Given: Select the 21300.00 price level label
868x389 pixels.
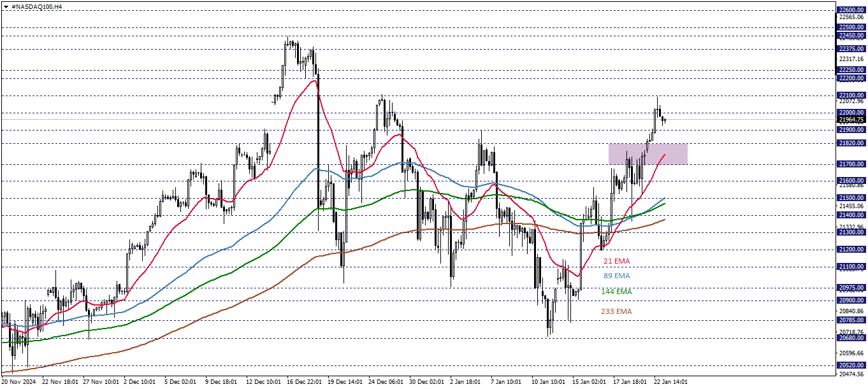Looking at the screenshot, I should pyautogui.click(x=851, y=232).
